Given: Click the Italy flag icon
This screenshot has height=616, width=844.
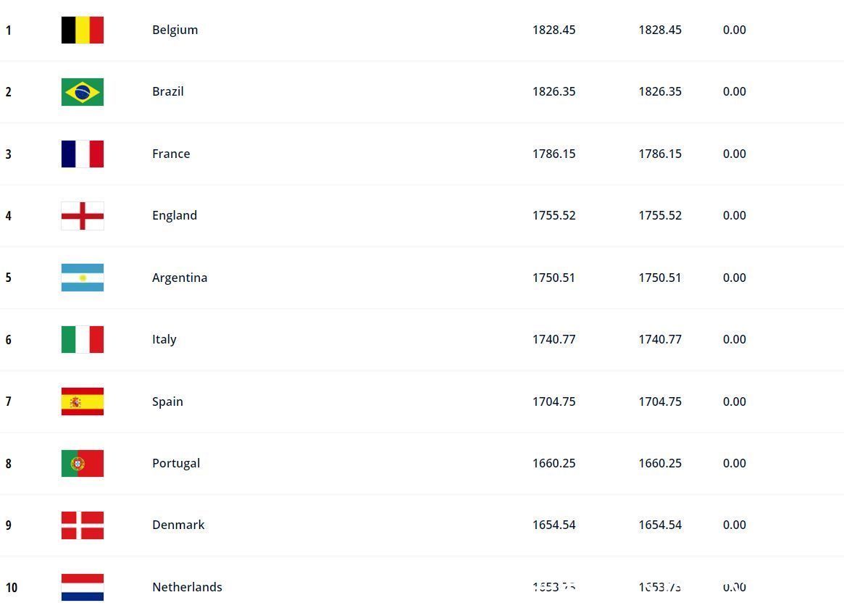Looking at the screenshot, I should tap(83, 339).
